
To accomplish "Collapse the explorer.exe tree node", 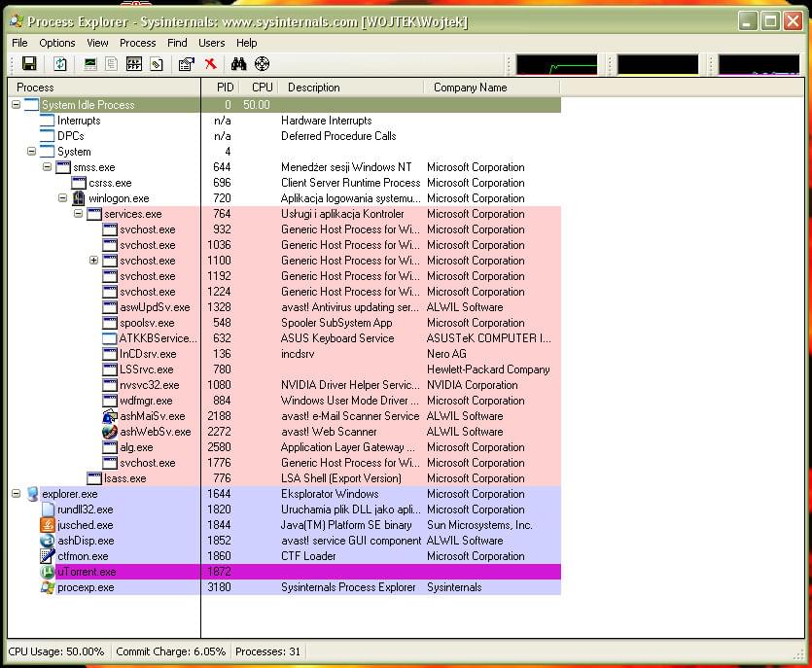I will [x=17, y=494].
